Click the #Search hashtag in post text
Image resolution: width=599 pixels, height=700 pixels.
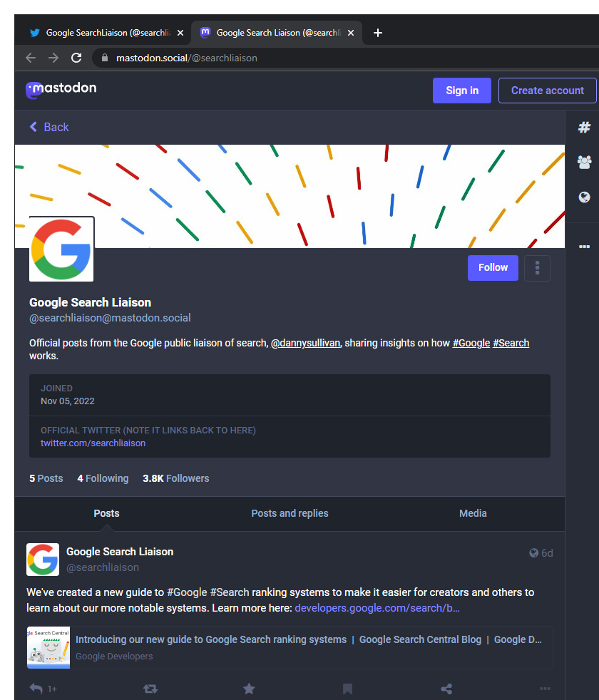[x=230, y=592]
